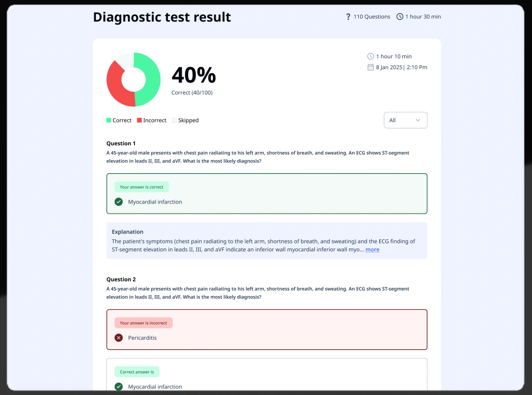Viewport: 532px width, 395px height.
Task: Click checkmark icon under Correct answer is
Action: [119, 386]
